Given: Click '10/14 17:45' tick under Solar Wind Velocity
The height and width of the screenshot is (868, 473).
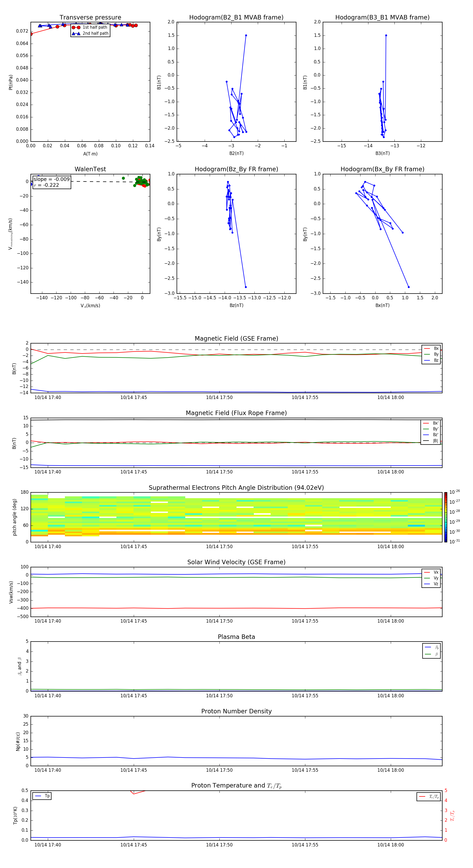Looking at the screenshot, I should coord(134,621).
